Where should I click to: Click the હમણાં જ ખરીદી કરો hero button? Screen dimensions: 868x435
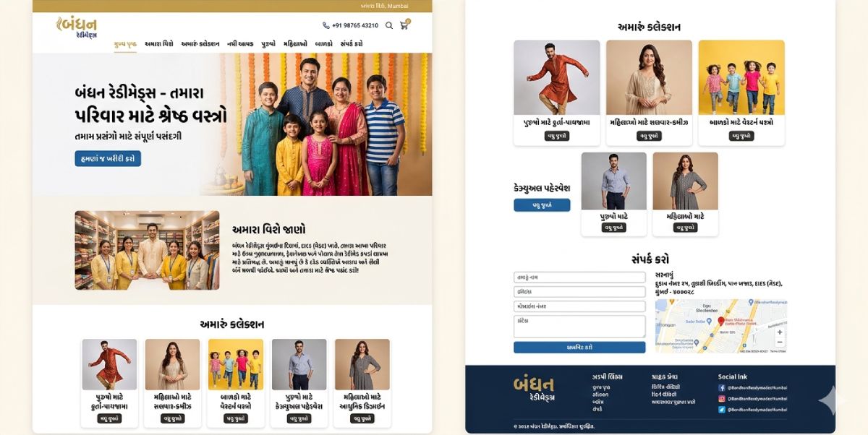click(x=108, y=159)
